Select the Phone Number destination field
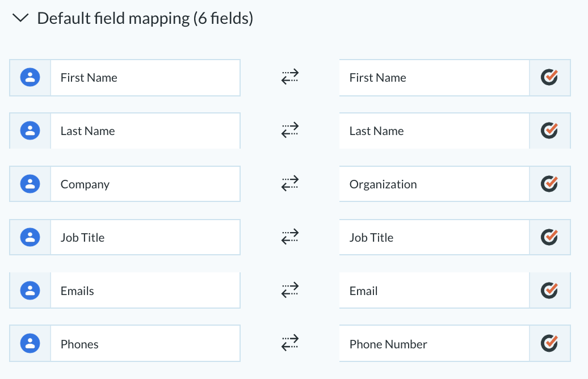 (434, 343)
